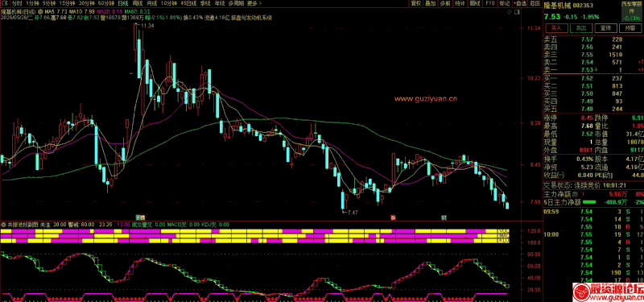
Task: Switch to 分时 intraday view
Action: pyautogui.click(x=16, y=3)
